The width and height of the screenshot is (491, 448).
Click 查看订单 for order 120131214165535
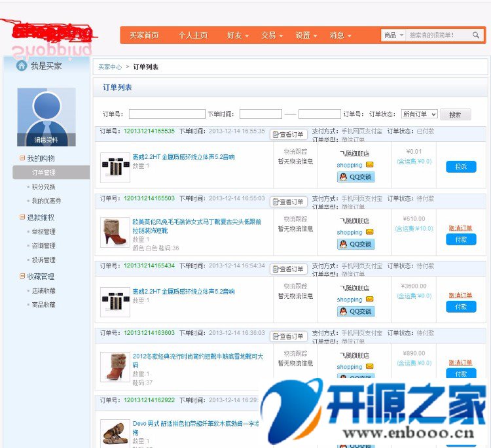(x=289, y=135)
